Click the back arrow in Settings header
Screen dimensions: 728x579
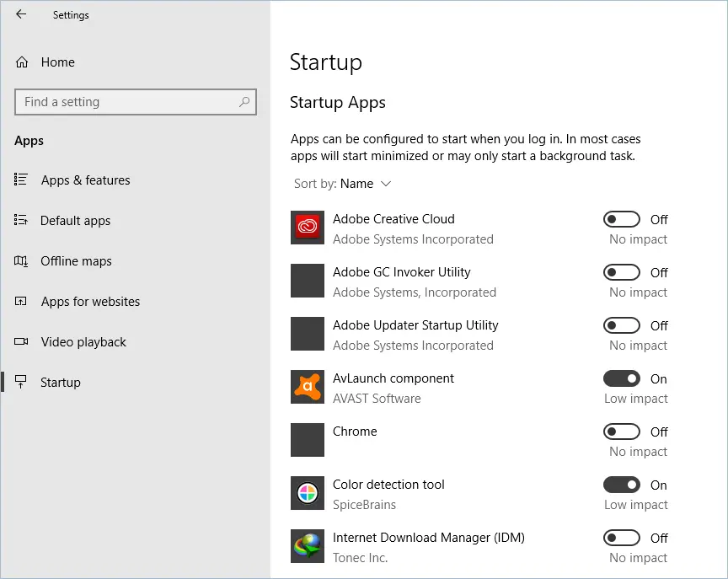pos(21,14)
